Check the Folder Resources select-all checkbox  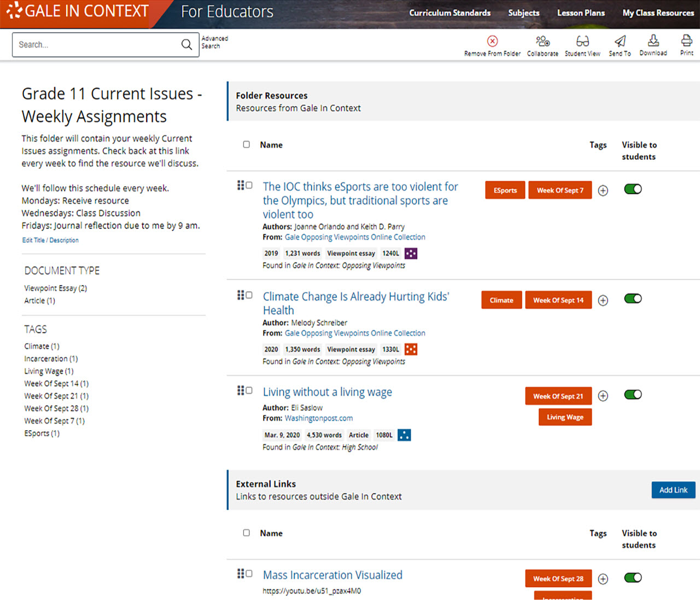click(246, 144)
